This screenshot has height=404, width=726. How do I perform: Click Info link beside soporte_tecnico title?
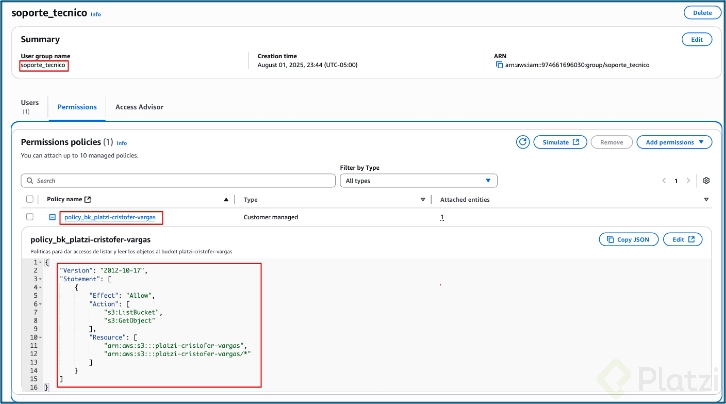tap(96, 14)
